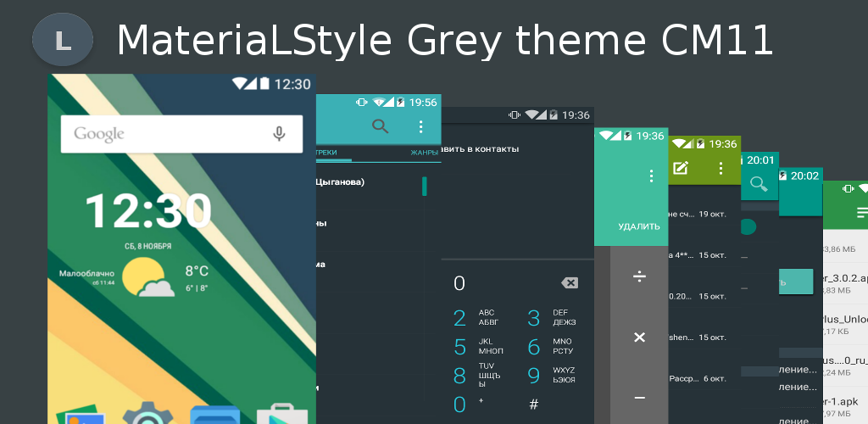Tap the divide operator in the calculator
Image resolution: width=868 pixels, height=424 pixels.
click(x=639, y=276)
